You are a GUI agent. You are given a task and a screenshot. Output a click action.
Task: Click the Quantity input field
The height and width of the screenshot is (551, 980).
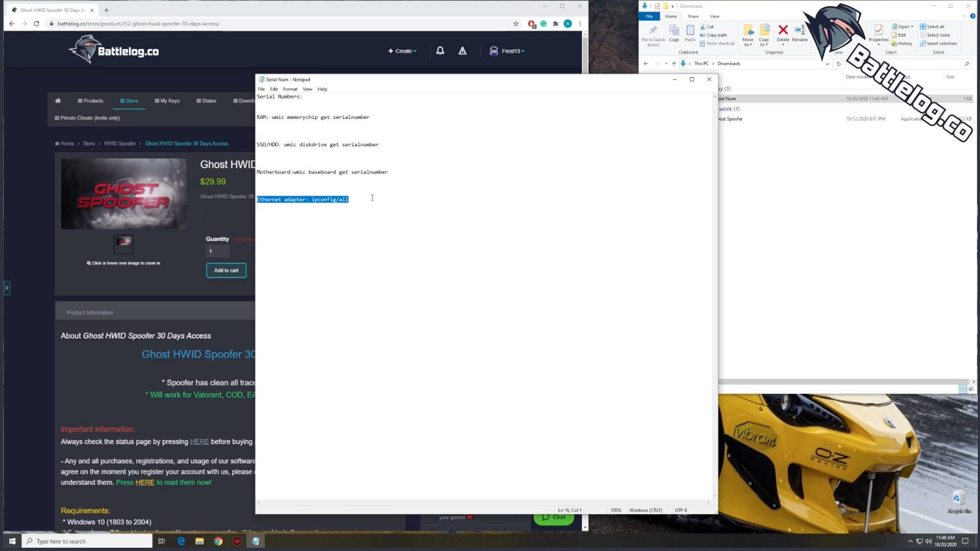[217, 251]
